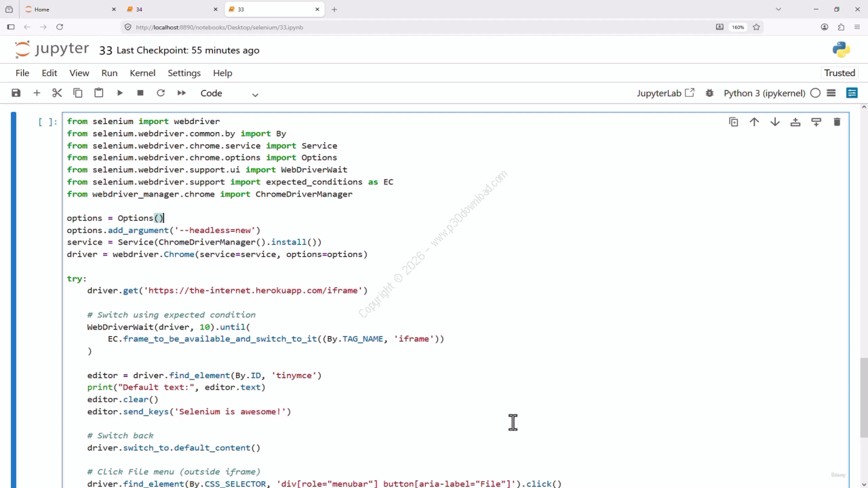Open the Kernel menu
Screen dimensions: 868x488
point(142,73)
